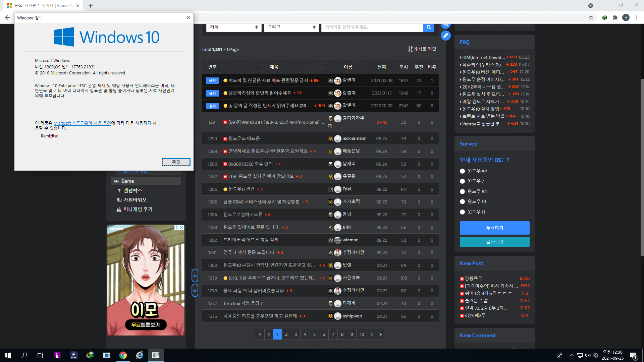644x362 pixels.
Task: Open the FAQ heading link
Action: pos(465,42)
